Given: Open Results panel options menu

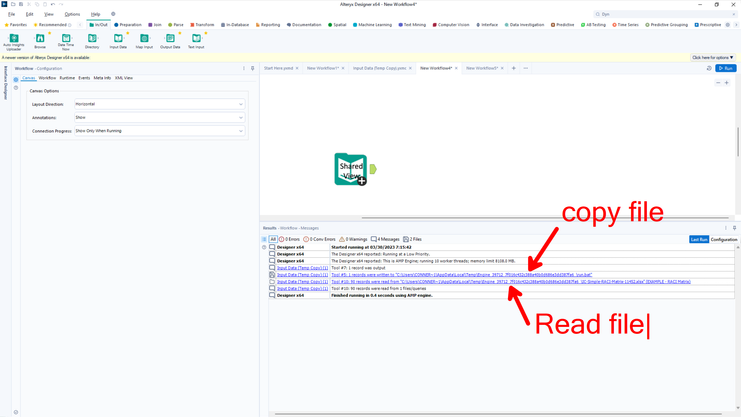Looking at the screenshot, I should (x=726, y=228).
